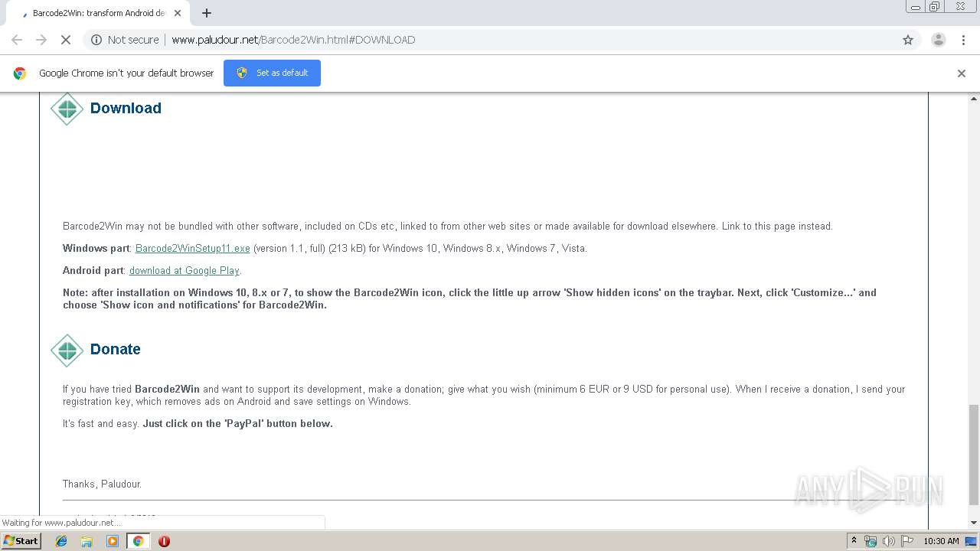Click the vertical scrollbar thumb
This screenshot has width=980, height=551.
[974, 455]
